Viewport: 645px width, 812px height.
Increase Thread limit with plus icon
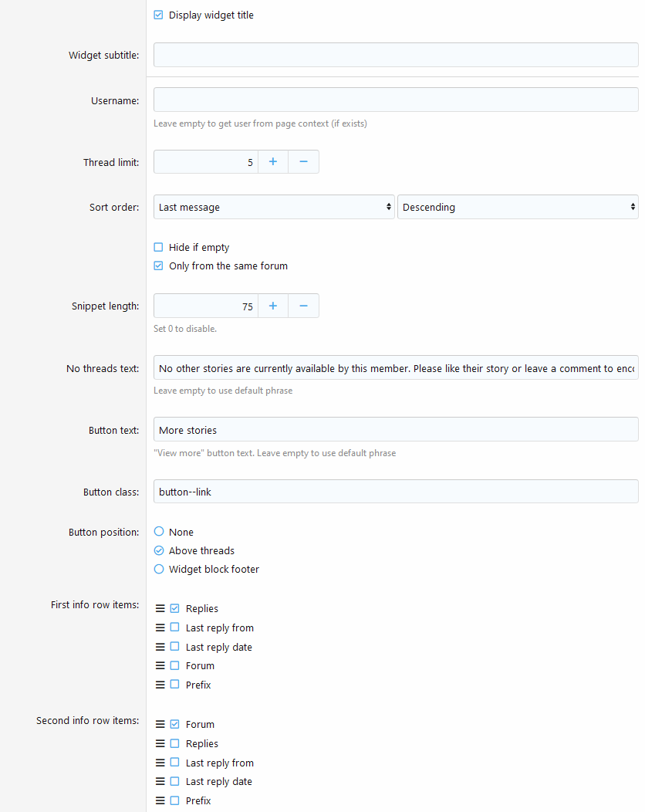point(273,162)
